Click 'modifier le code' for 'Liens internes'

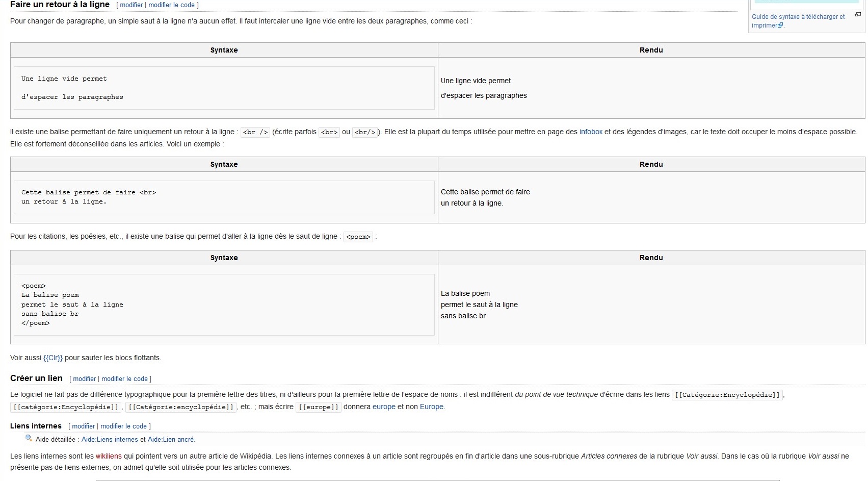(123, 426)
